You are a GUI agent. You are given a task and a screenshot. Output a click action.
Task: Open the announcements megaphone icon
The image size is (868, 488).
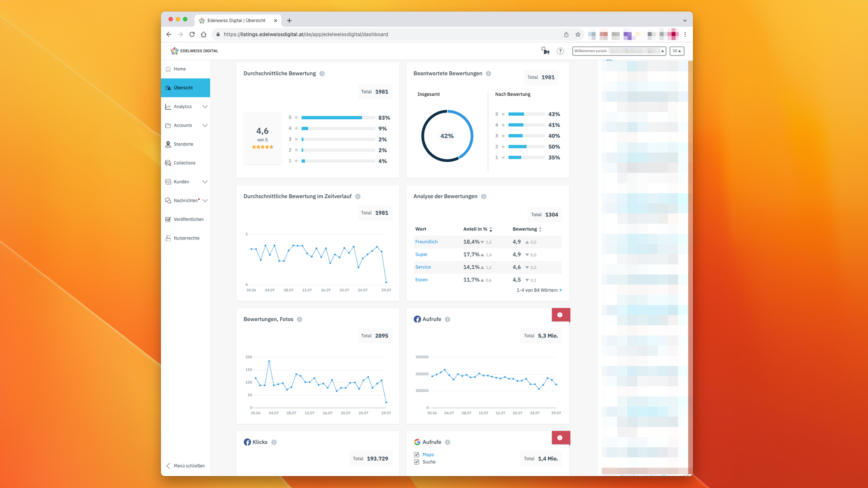545,51
